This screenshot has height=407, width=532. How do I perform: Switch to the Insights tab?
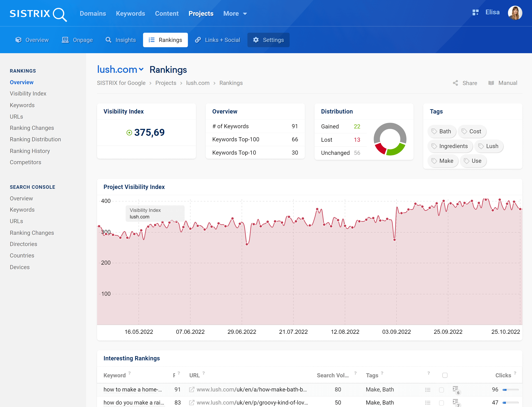(121, 40)
